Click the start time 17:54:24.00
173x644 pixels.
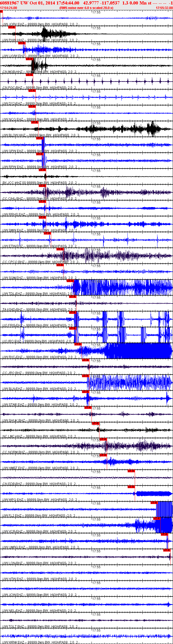(x=8, y=8)
